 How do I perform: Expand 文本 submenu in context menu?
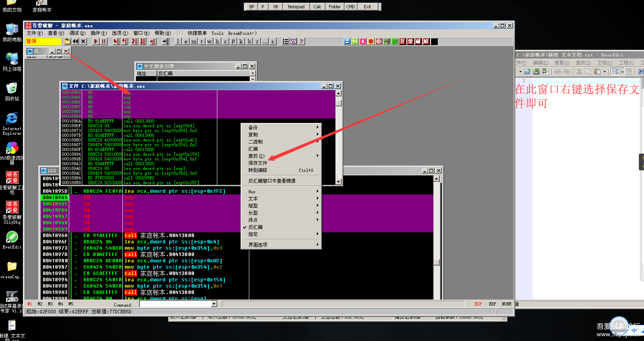(281, 199)
